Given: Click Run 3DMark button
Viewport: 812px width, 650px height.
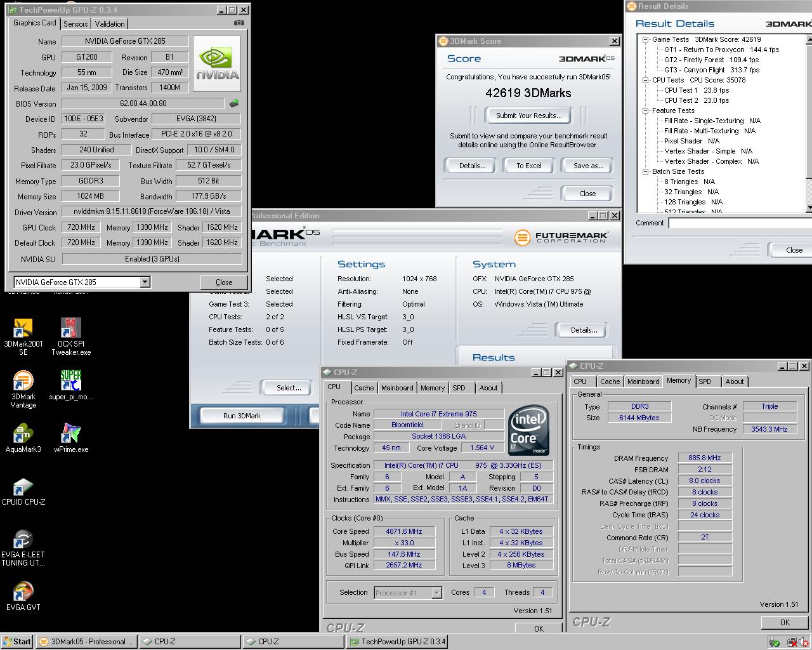Looking at the screenshot, I should (242, 416).
